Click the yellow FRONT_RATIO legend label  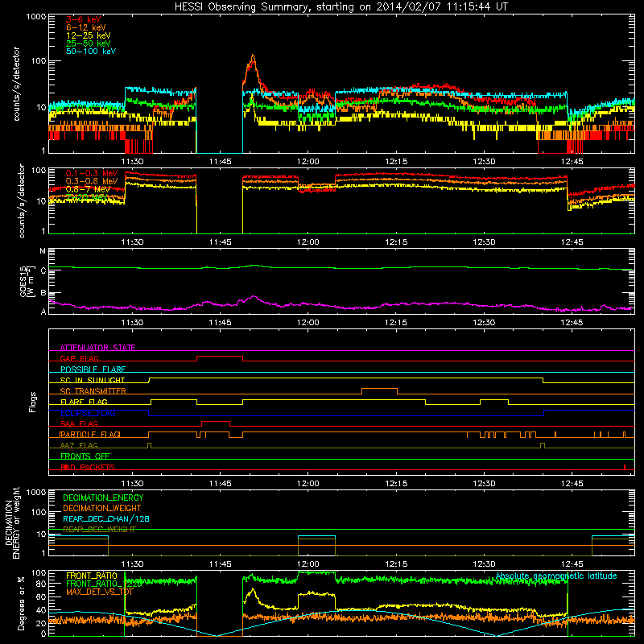pos(92,576)
